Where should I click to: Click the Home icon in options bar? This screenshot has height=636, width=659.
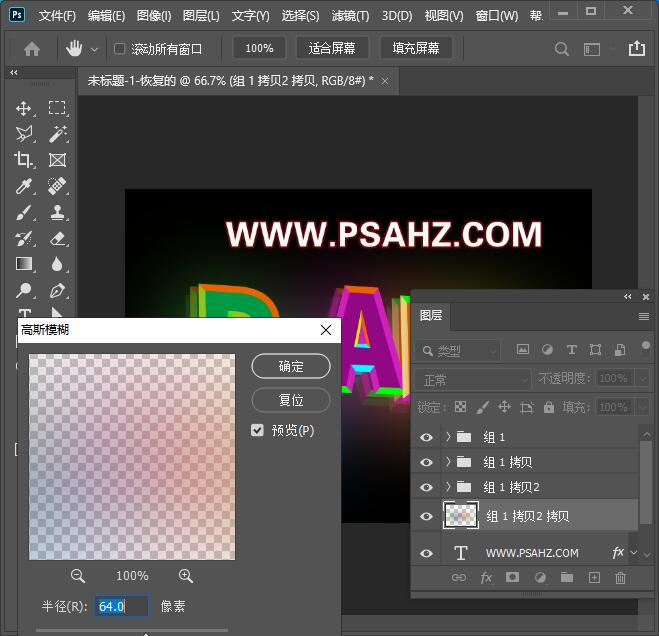tap(32, 49)
